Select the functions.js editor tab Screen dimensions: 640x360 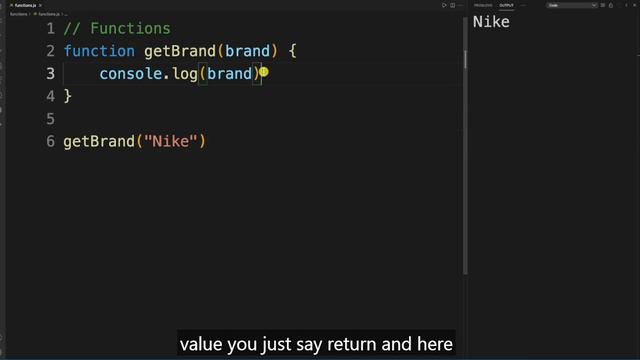point(24,5)
